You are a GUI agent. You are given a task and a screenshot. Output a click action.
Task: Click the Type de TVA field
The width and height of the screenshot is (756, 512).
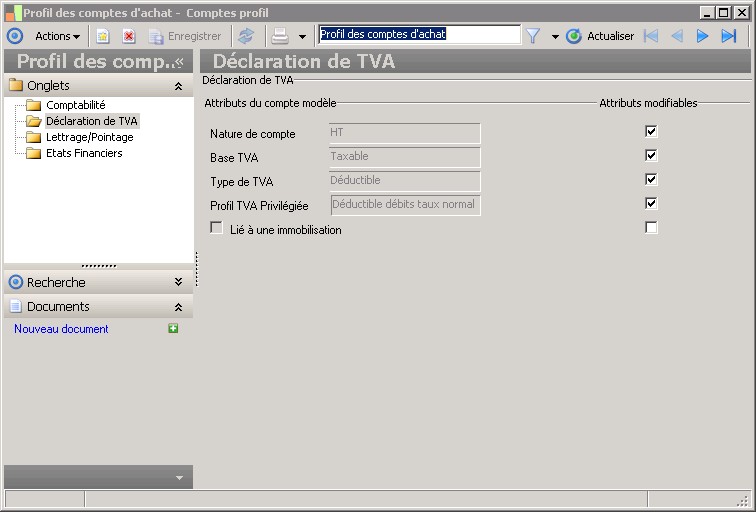click(405, 181)
